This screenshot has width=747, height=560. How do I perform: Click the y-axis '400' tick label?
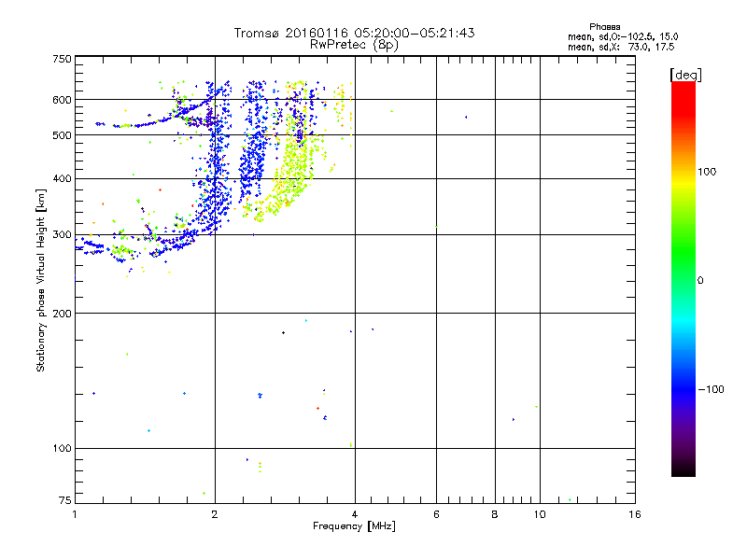62,178
